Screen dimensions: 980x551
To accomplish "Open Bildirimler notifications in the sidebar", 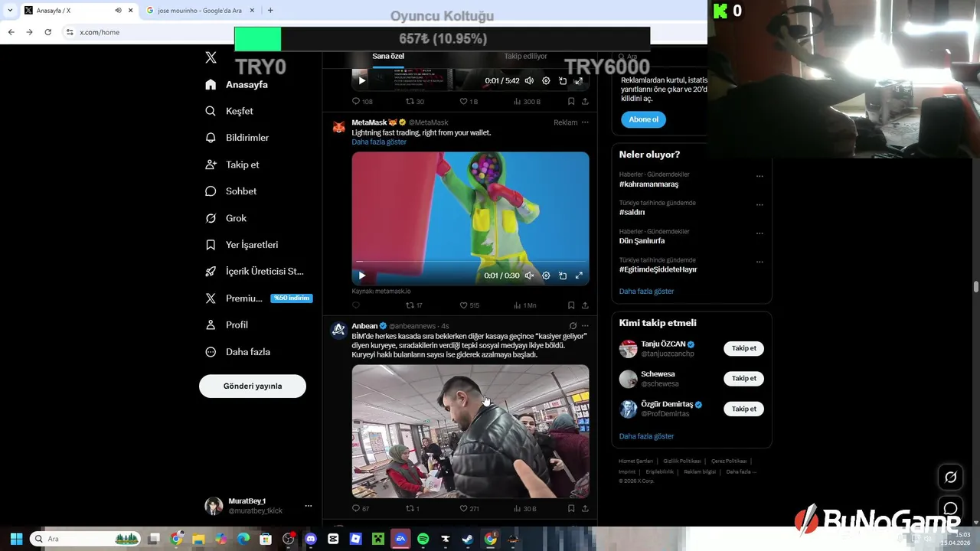I will [x=237, y=138].
